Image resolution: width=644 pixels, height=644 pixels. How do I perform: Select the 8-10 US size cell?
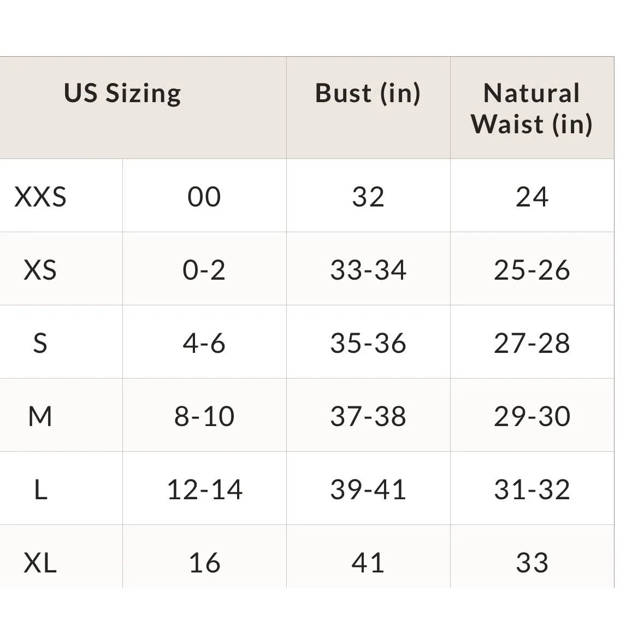point(204,416)
